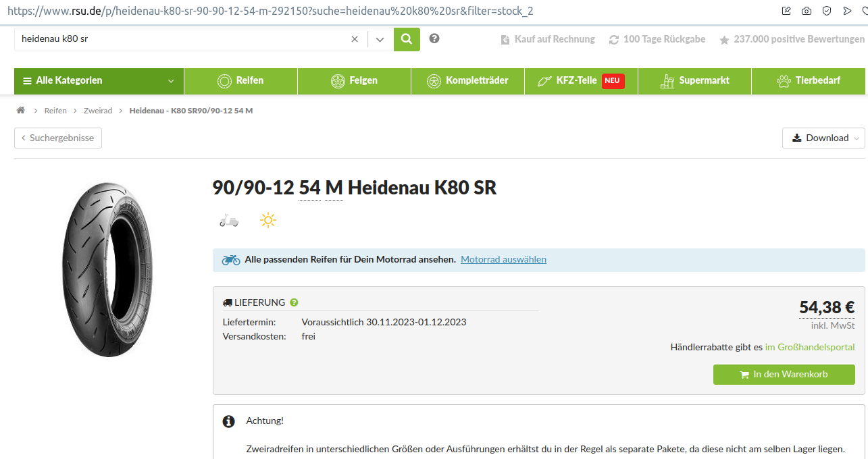Expand the search suggestions dropdown arrow
868x459 pixels.
pyautogui.click(x=380, y=39)
